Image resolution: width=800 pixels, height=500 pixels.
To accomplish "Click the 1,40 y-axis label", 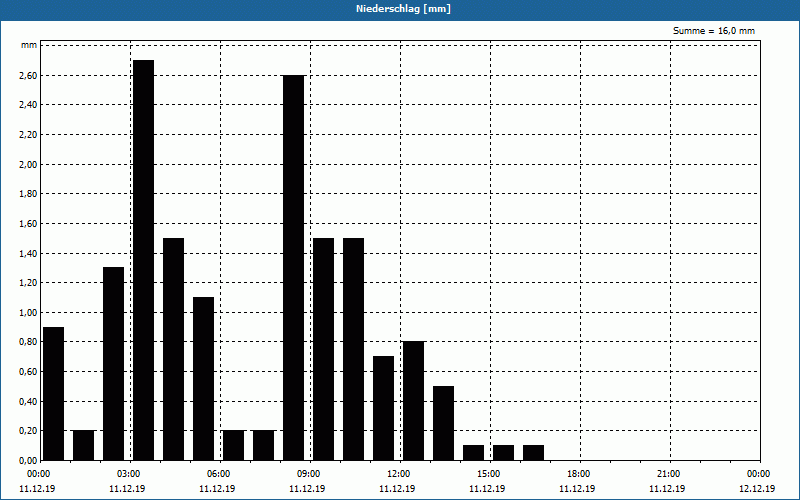I will point(29,253).
